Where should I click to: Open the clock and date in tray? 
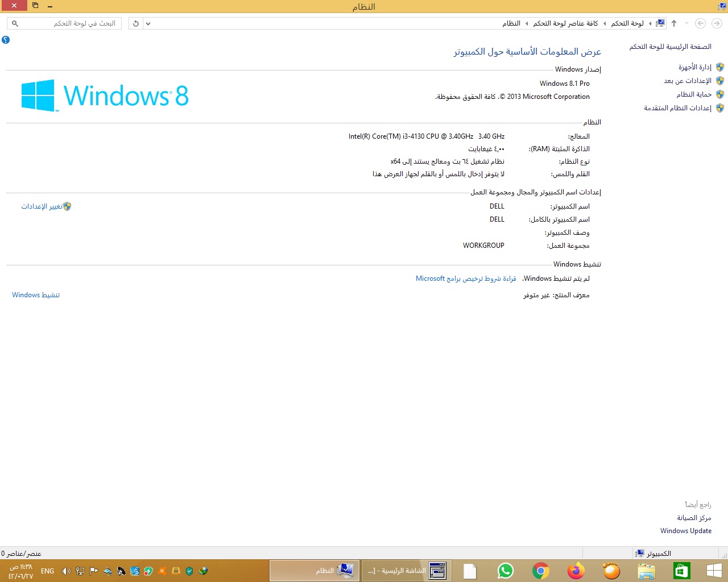point(20,571)
